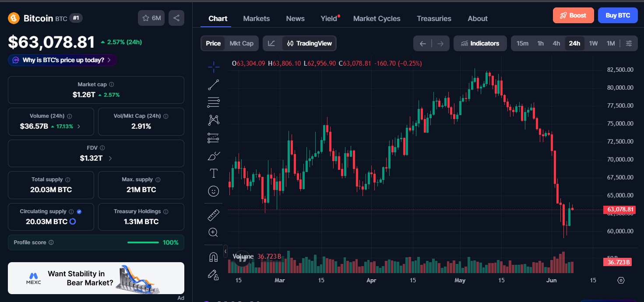The width and height of the screenshot is (644, 302).
Task: Toggle chart to Price mode
Action: pyautogui.click(x=213, y=43)
